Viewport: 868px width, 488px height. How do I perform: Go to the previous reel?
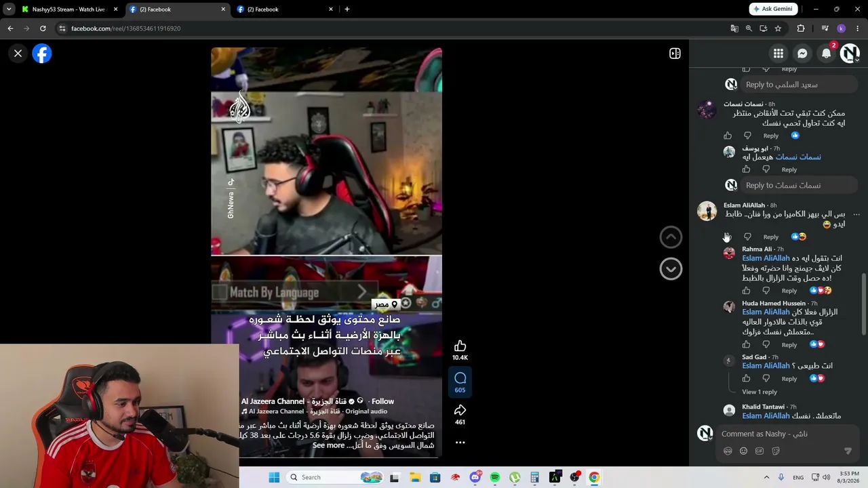[671, 237]
